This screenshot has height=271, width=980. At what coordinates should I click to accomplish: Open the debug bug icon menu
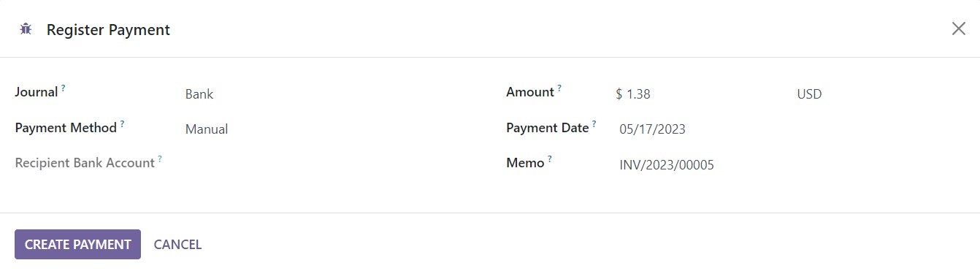pos(26,29)
